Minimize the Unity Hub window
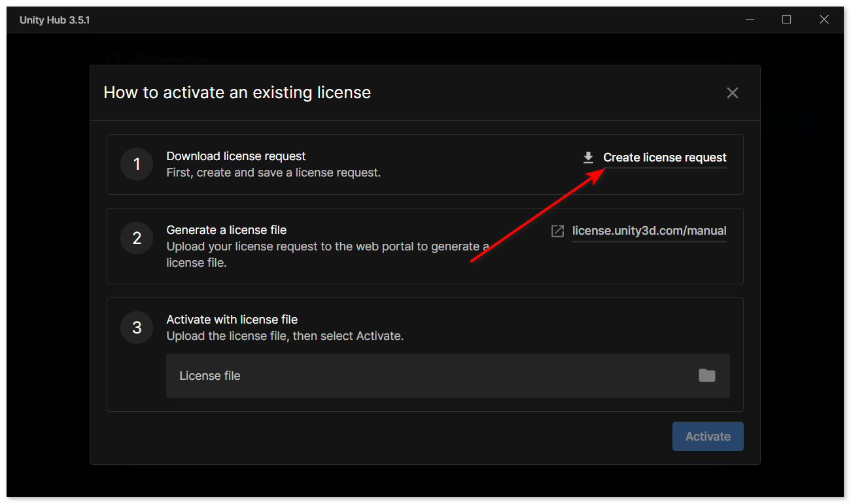Viewport: 851px width, 504px height. [x=750, y=20]
